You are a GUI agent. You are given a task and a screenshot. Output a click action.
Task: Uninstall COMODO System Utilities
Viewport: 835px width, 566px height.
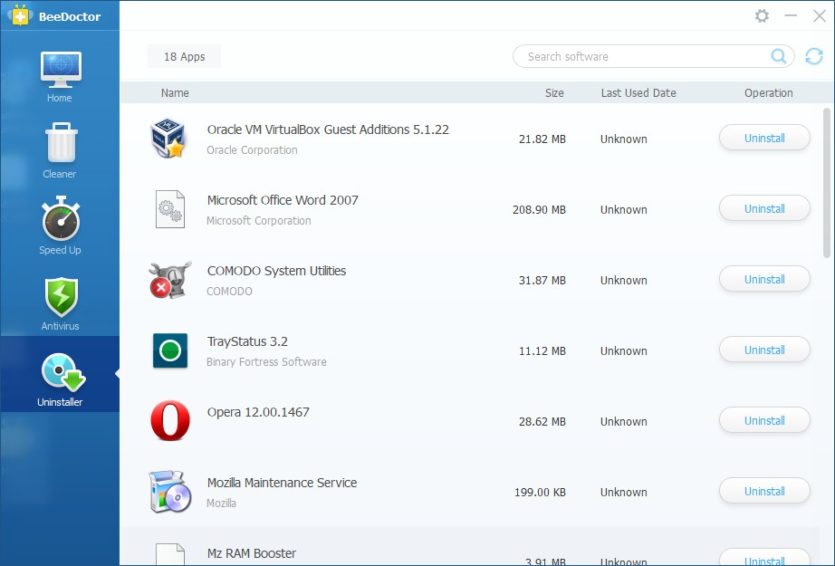(764, 280)
